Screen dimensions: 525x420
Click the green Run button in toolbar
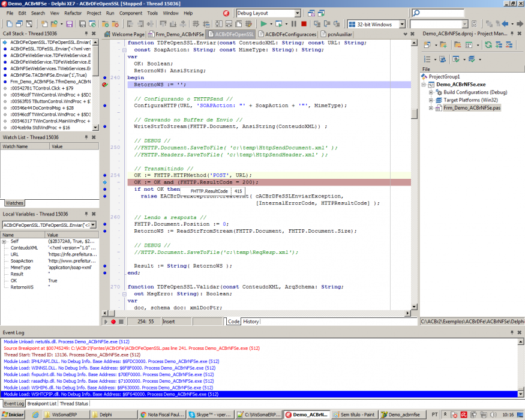(263, 24)
